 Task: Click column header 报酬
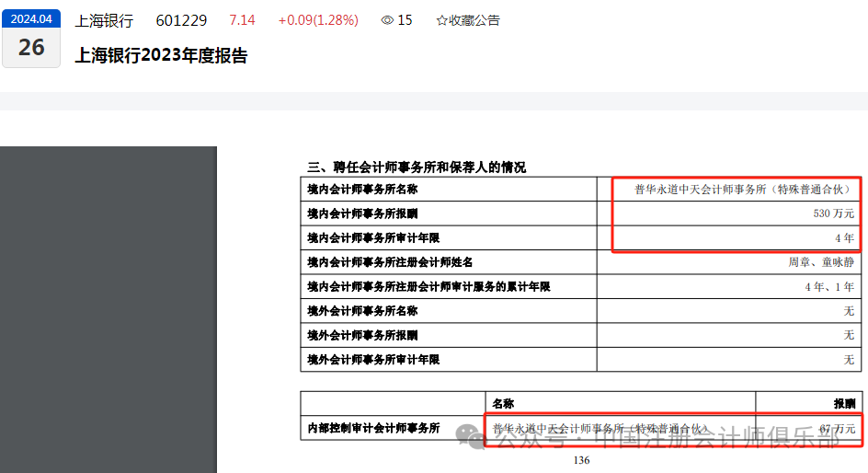click(845, 404)
